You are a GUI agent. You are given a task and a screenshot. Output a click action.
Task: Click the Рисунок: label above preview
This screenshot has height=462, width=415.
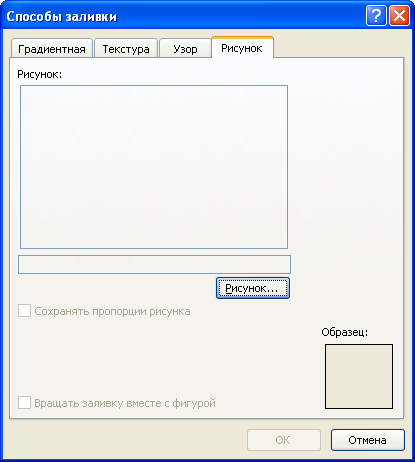(40, 74)
